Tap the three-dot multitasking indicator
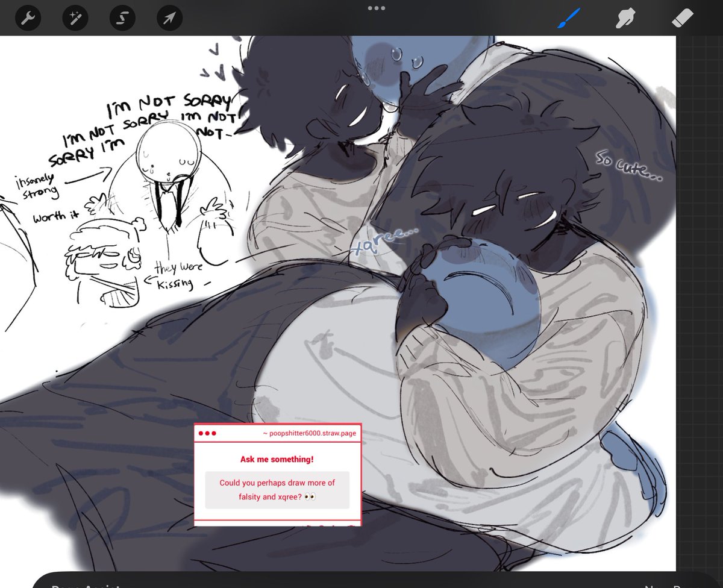 click(376, 8)
